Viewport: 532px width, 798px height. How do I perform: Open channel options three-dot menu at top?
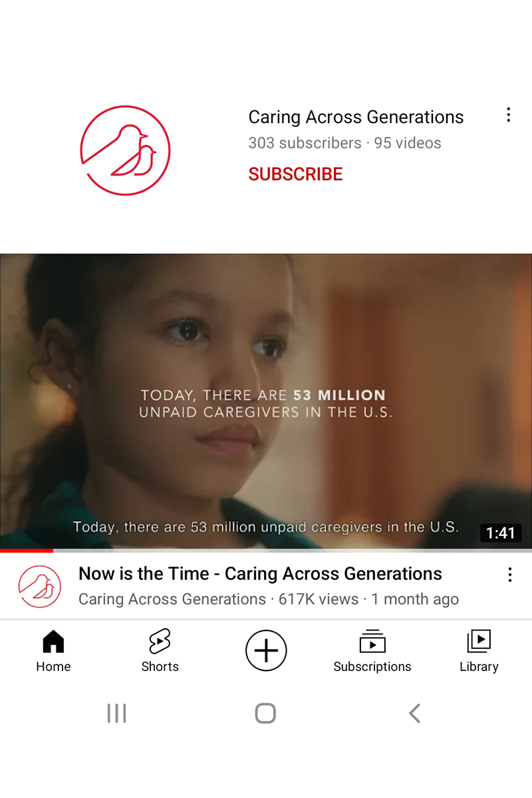click(508, 115)
